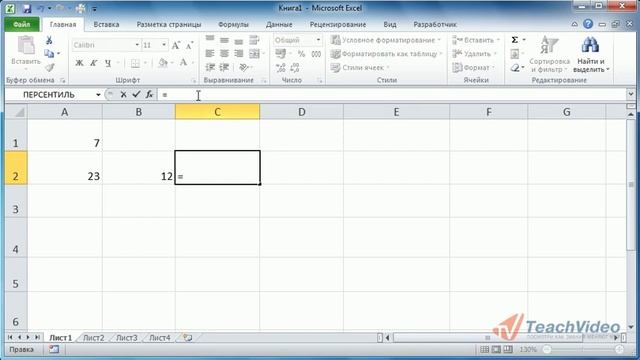
Task: Open the Общий number format dropdown
Action: coord(318,40)
